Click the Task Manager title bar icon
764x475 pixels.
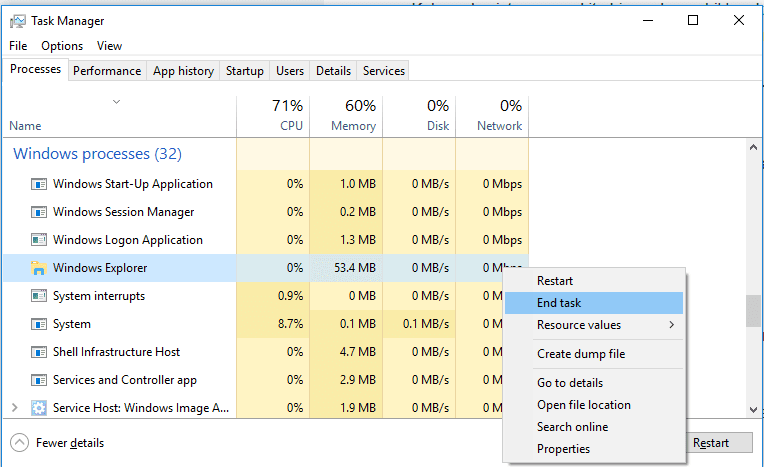click(x=18, y=21)
